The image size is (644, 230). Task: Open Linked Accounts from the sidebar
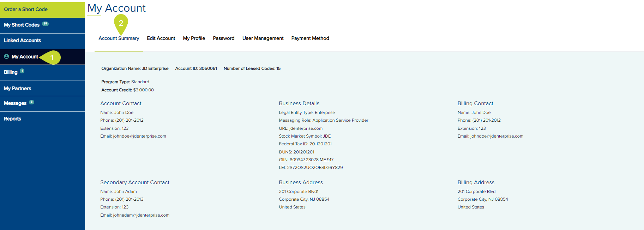22,41
